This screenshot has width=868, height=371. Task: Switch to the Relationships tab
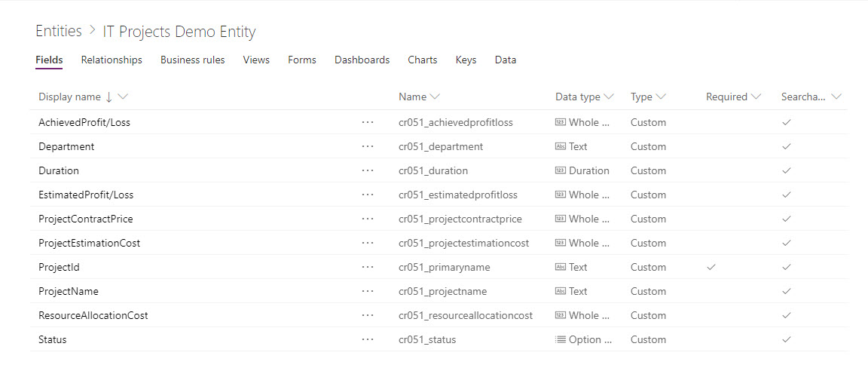point(112,60)
